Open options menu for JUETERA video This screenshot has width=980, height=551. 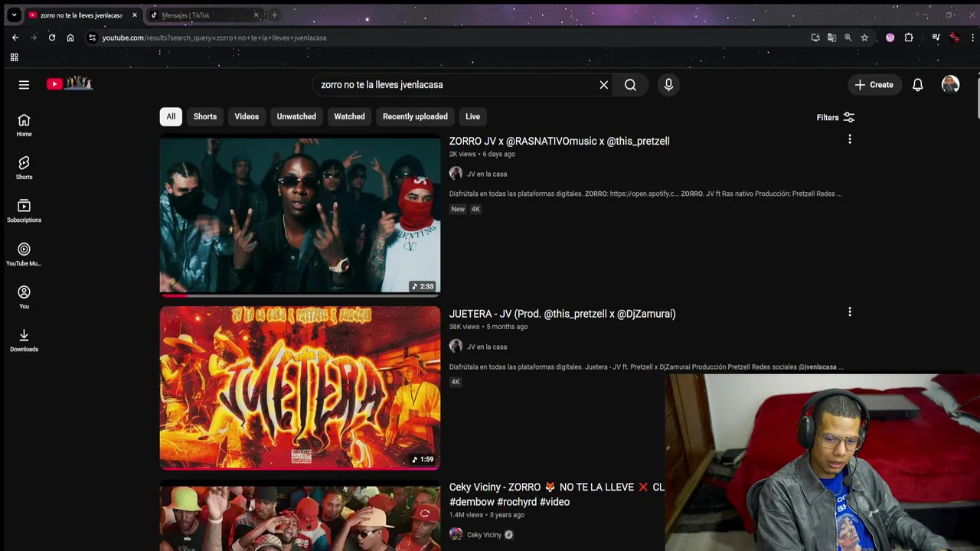tap(849, 312)
